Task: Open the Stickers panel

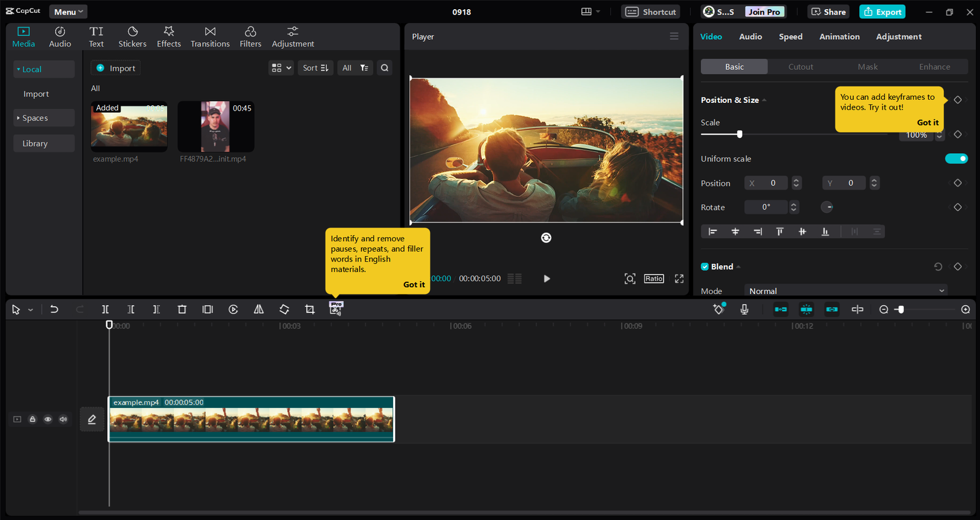Action: (132, 37)
